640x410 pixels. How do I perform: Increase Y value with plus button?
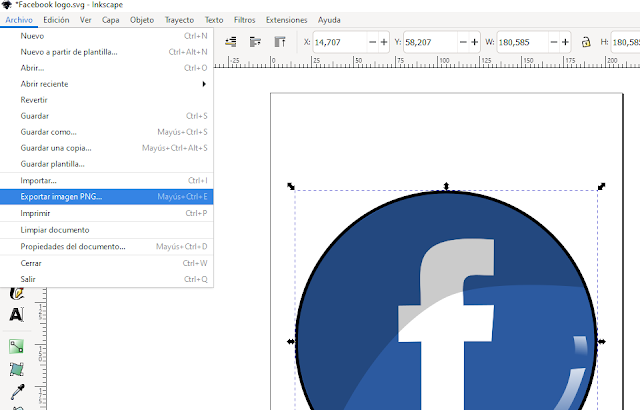475,42
